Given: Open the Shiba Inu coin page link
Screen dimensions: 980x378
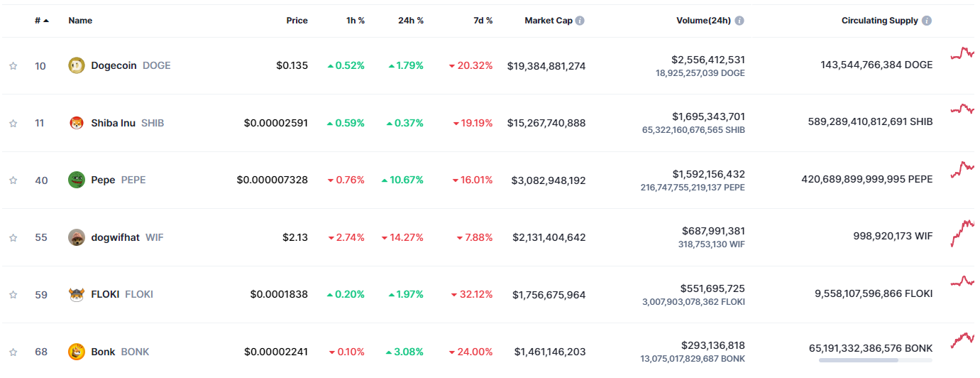Looking at the screenshot, I should [113, 123].
